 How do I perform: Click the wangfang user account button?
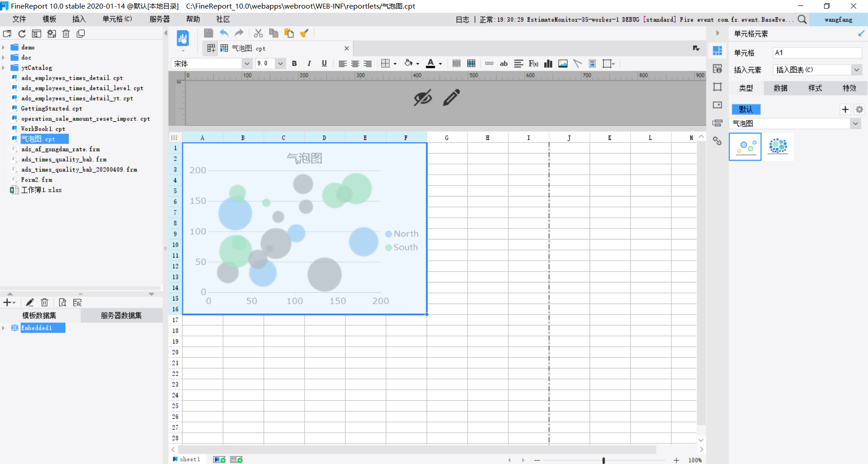point(838,19)
